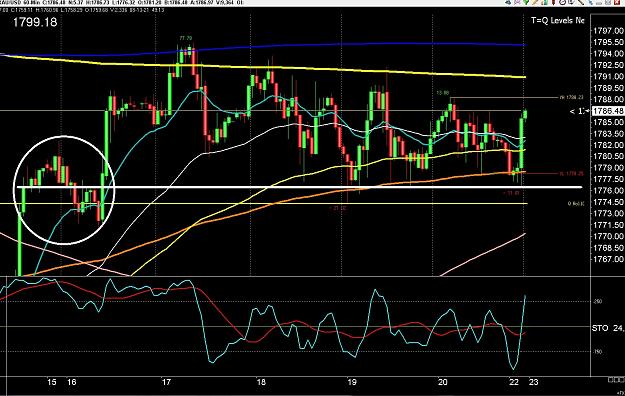Click the H: 1788.23 high level label
This screenshot has width=625, height=396.
pos(571,97)
